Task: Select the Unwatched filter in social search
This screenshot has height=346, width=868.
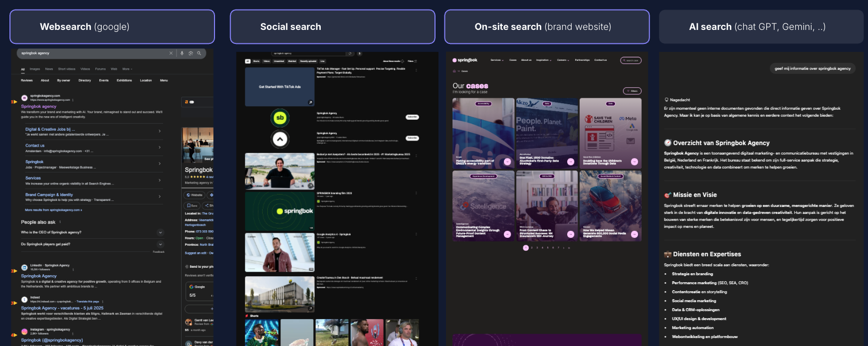Action: click(x=279, y=61)
